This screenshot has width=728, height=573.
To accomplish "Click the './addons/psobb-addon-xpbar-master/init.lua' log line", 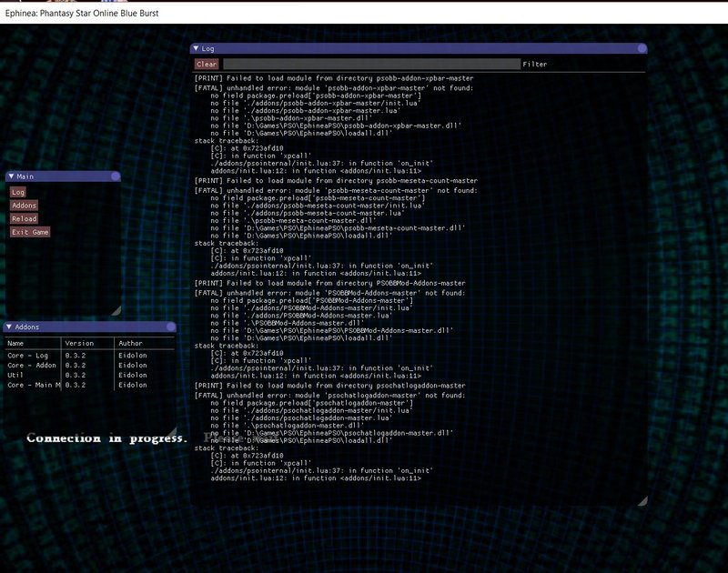I will pos(315,103).
